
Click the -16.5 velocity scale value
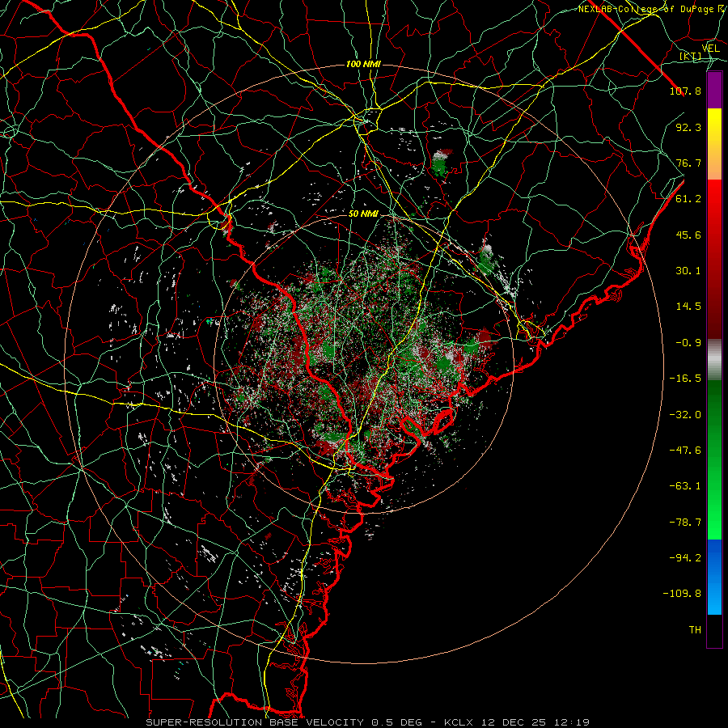tap(685, 379)
